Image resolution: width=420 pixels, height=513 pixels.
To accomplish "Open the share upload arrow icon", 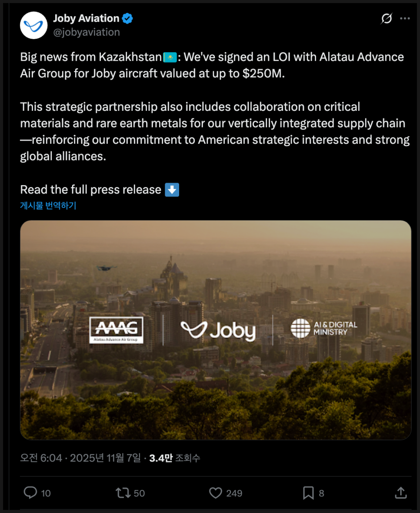I will click(401, 493).
